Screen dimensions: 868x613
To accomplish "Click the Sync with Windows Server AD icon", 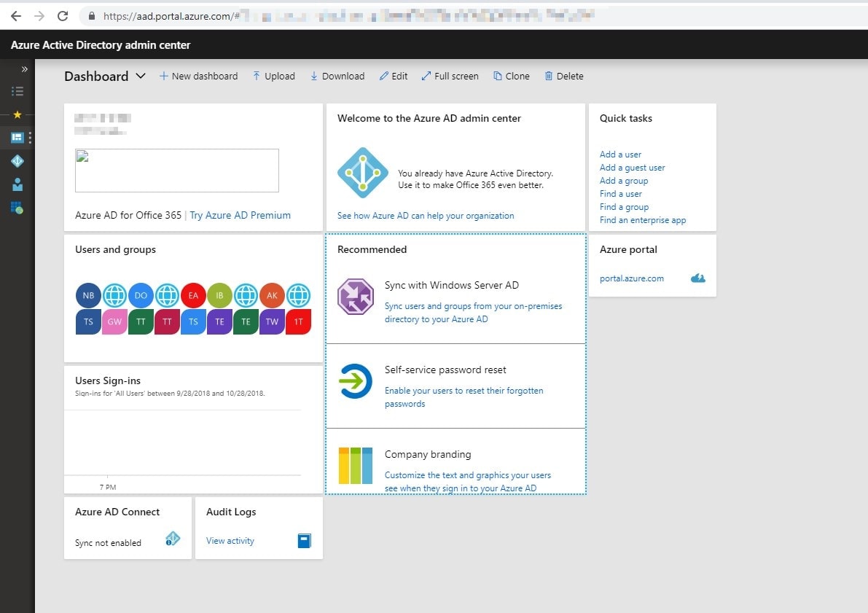I will click(356, 297).
